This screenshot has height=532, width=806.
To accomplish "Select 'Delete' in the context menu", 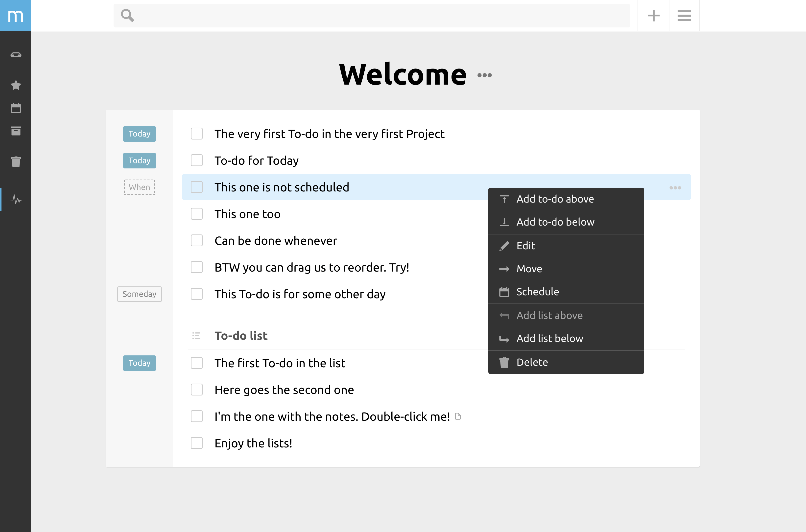I will (x=532, y=362).
